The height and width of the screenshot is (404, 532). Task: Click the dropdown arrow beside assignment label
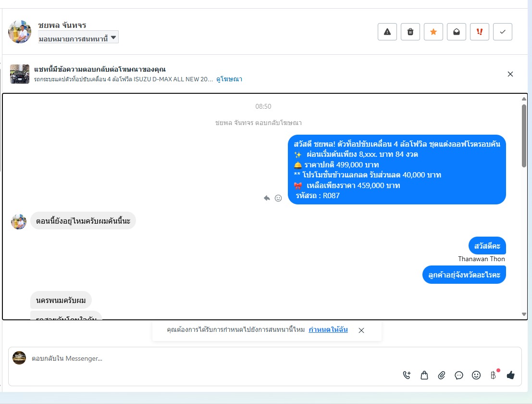(114, 38)
